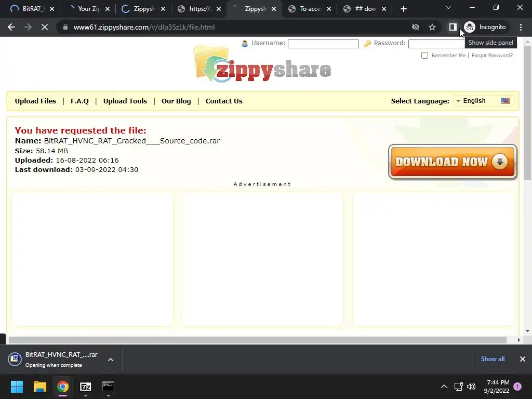Bookmark this page with the star icon
532x399 pixels.
tap(432, 27)
